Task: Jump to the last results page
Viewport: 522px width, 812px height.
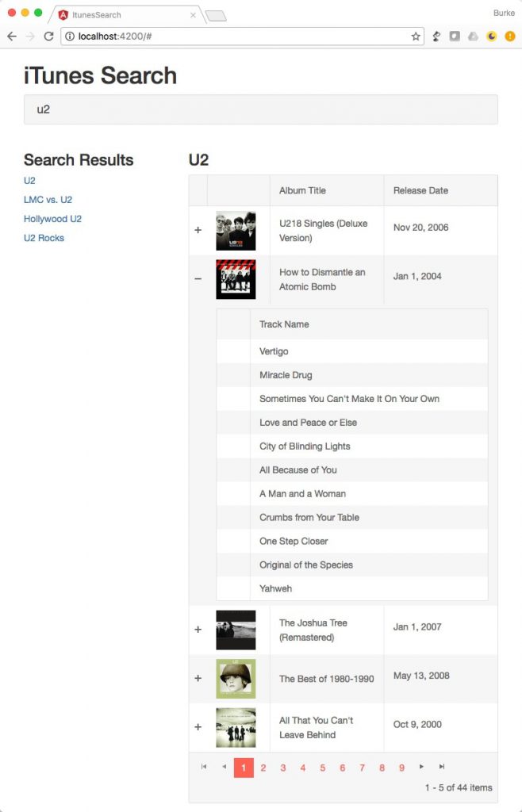Action: pyautogui.click(x=441, y=767)
